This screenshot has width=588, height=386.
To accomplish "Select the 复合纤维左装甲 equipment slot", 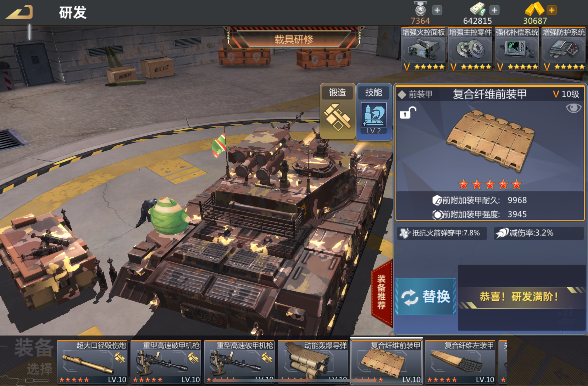I will pyautogui.click(x=460, y=362).
